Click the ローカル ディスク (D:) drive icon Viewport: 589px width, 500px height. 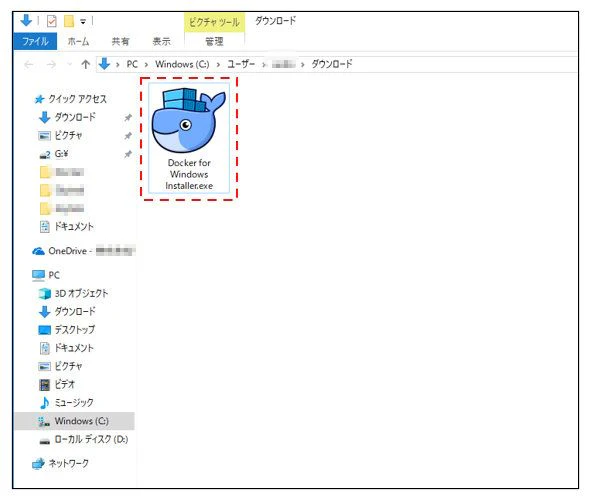pos(45,441)
